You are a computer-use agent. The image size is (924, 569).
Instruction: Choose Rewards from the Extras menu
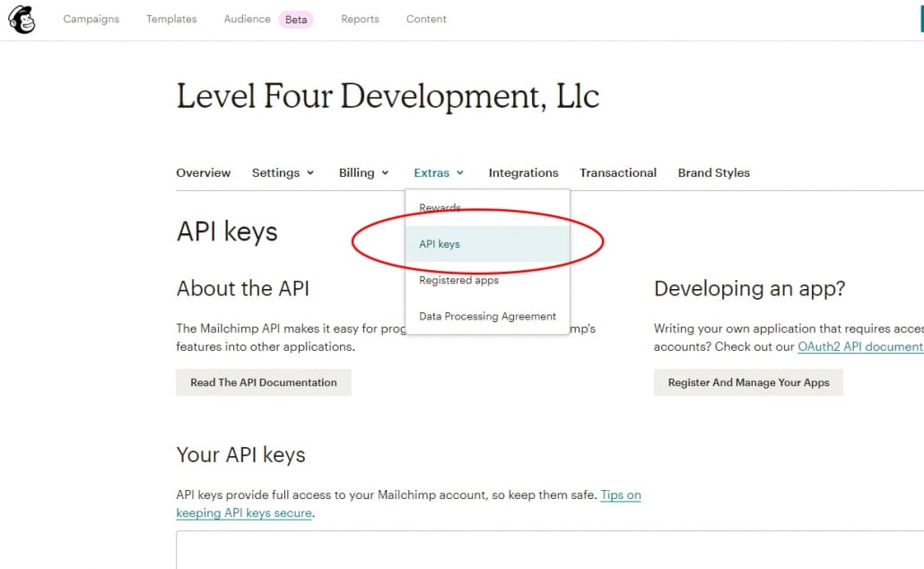tap(440, 208)
